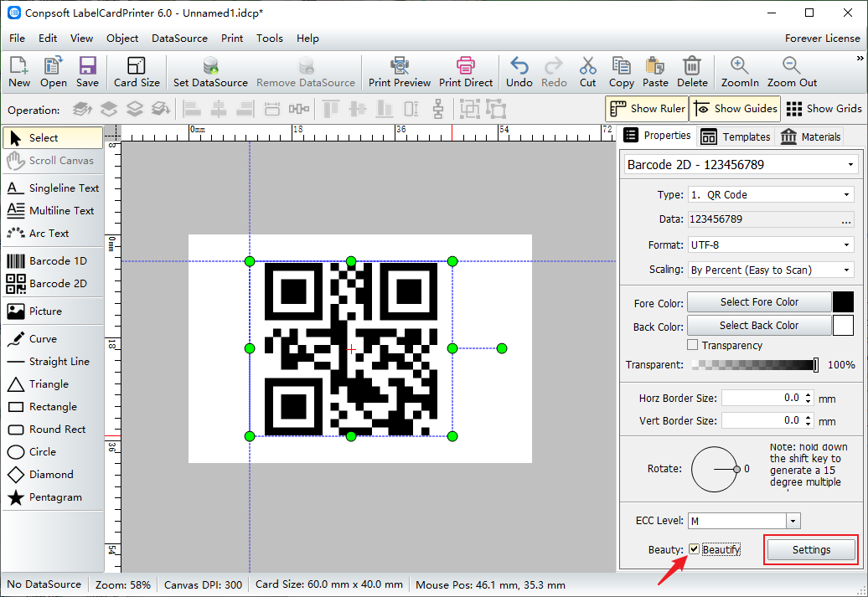Select the Rectangle shape tool

click(x=53, y=407)
